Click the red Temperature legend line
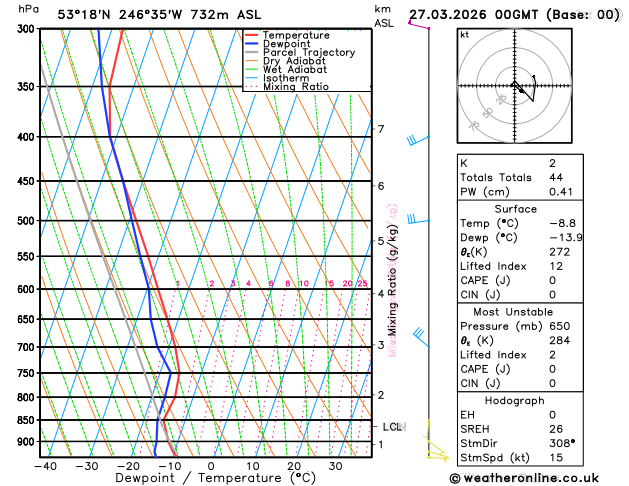This screenshot has width=629, height=486. point(252,35)
